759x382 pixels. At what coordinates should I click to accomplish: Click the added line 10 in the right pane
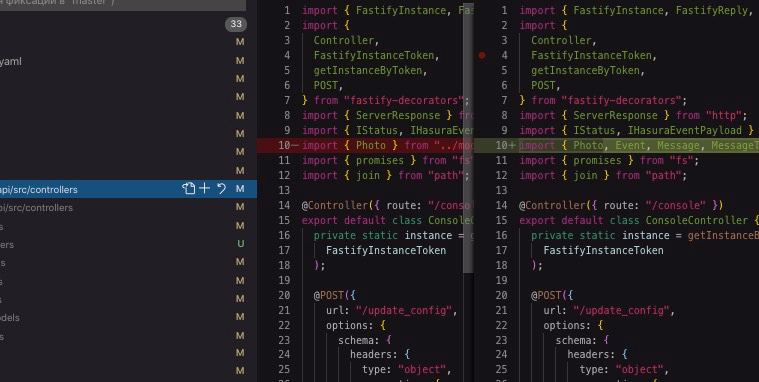click(616, 145)
